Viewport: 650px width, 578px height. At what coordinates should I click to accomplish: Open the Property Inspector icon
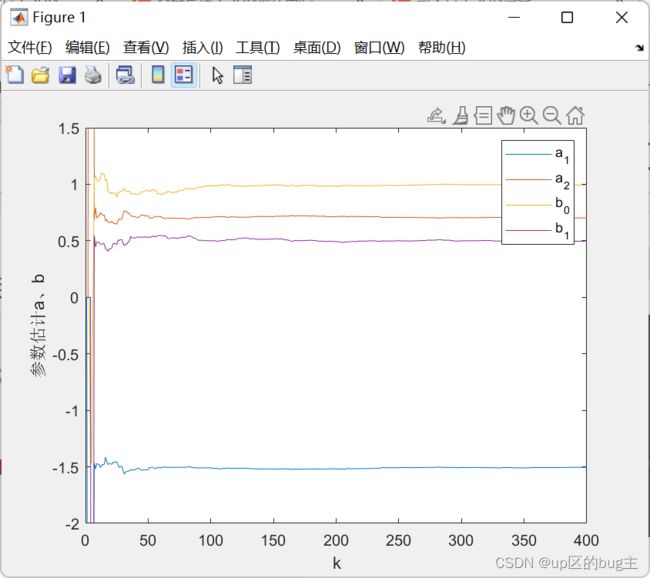[x=243, y=75]
